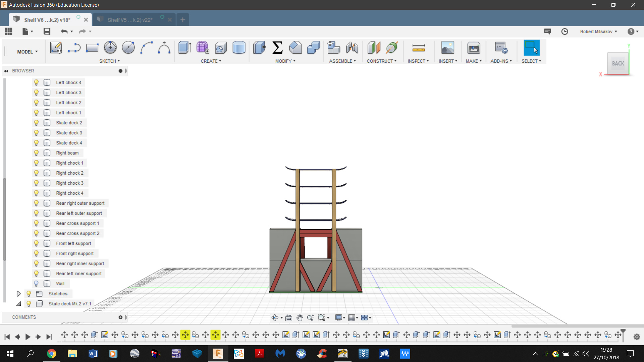Select the Measure tool
The width and height of the screenshot is (644, 362).
[418, 48]
